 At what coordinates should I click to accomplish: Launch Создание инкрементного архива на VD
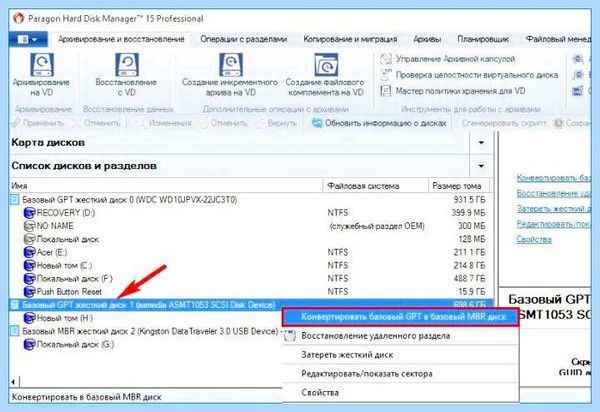[230, 75]
